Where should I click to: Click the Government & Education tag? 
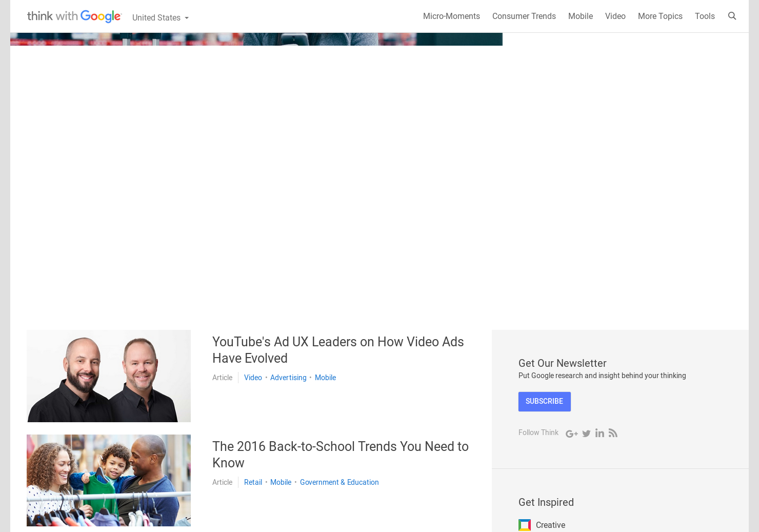(x=339, y=482)
